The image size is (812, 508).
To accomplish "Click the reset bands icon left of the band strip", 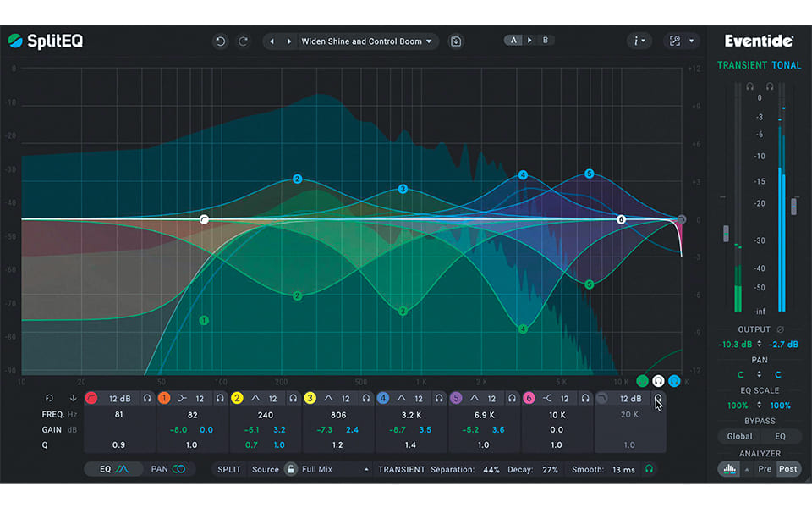I will tap(49, 398).
